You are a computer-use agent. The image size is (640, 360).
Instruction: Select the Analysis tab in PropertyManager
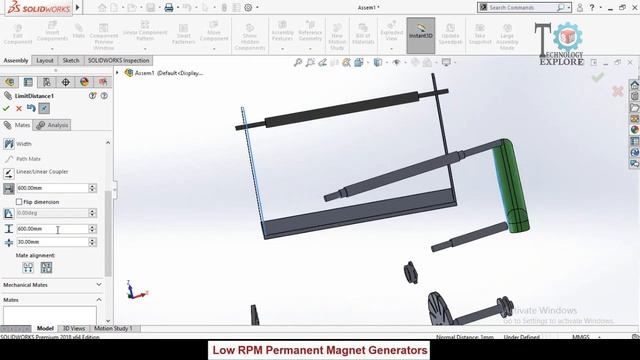(x=52, y=125)
